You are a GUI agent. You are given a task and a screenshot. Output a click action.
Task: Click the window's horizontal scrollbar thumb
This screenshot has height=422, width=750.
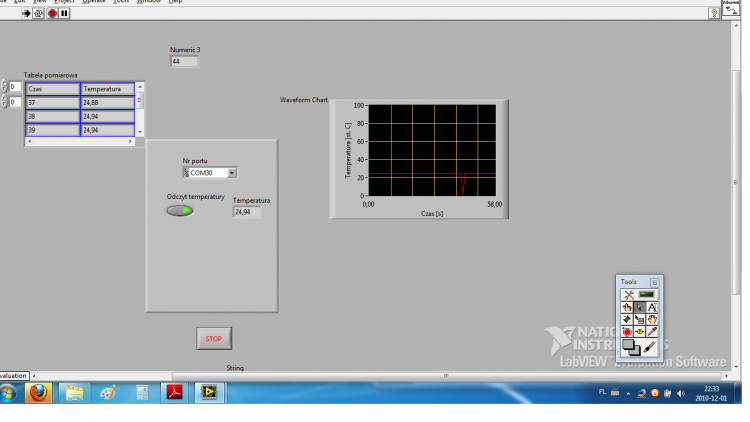[x=446, y=376]
